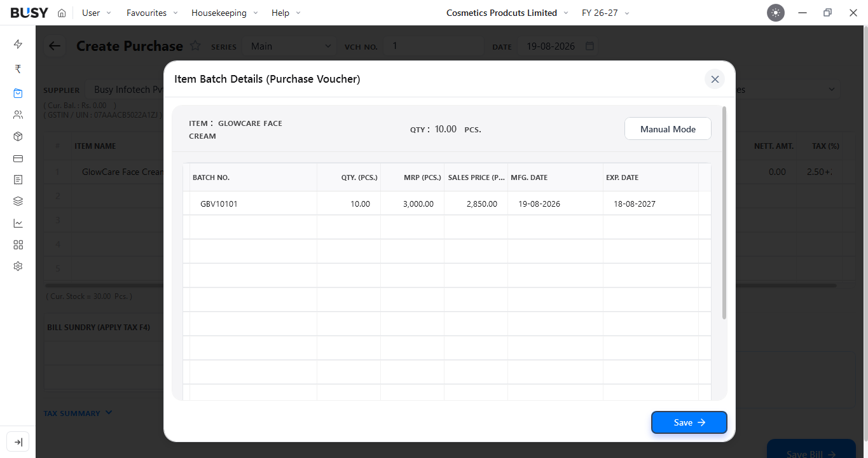868x458 pixels.
Task: Mark Create Purchase as favourite star
Action: (x=195, y=46)
